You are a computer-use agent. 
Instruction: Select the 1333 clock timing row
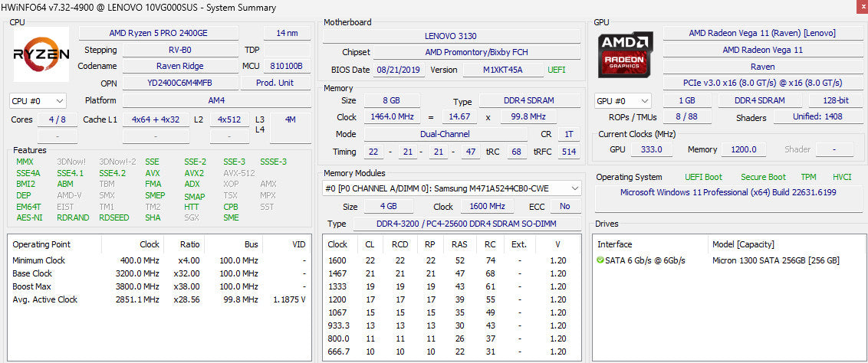click(452, 286)
